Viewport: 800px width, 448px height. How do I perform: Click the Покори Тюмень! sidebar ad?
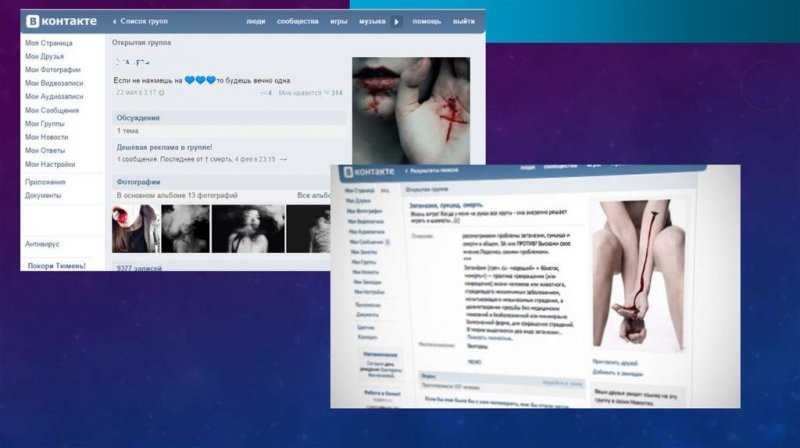(57, 266)
